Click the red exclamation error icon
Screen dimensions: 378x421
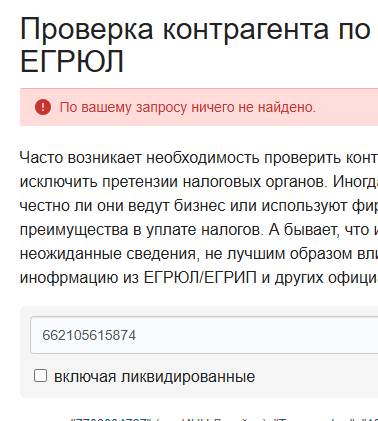coord(43,107)
